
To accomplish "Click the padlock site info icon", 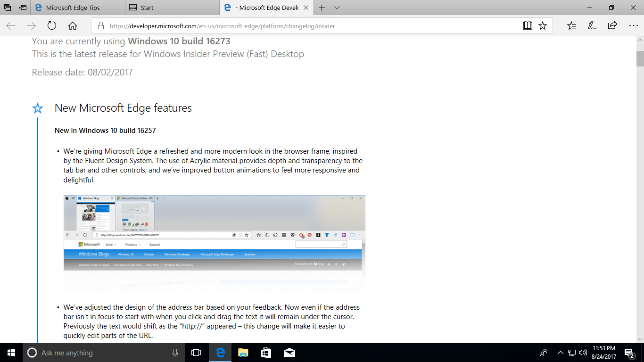I will [x=100, y=26].
